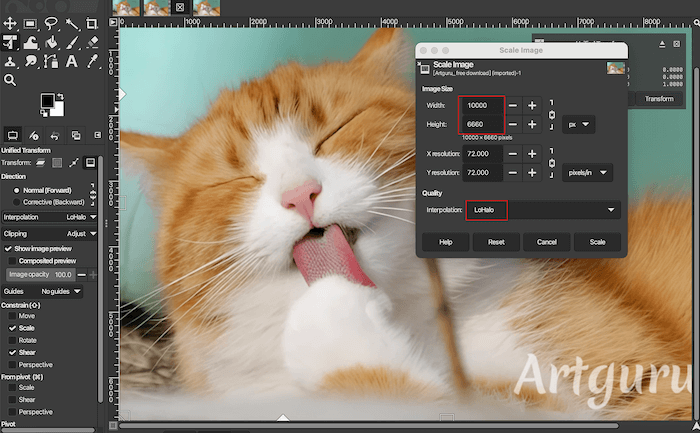Screen dimensions: 700x433
Task: Confirm with the Scale button
Action: [x=597, y=242]
